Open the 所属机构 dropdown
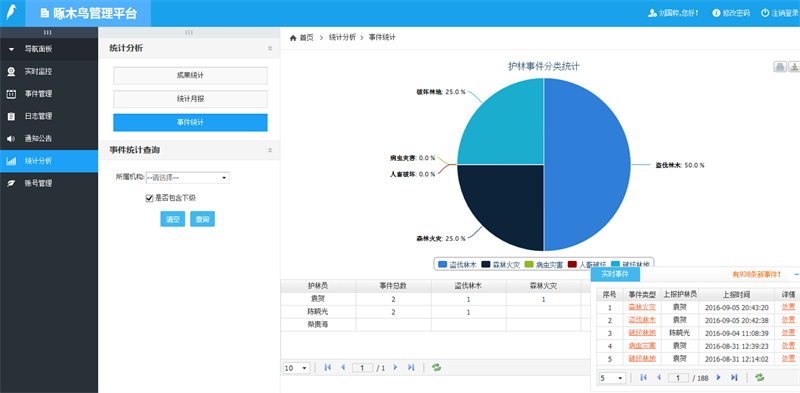The height and width of the screenshot is (393, 800). point(188,178)
